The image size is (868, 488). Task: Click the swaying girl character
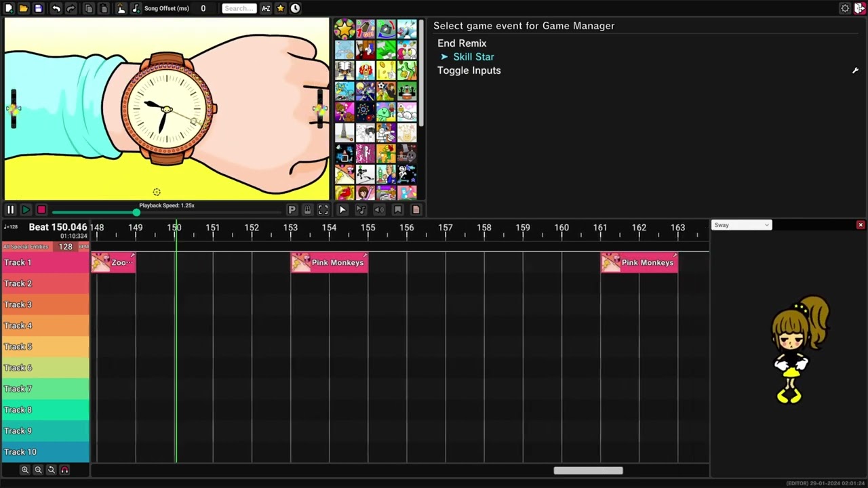tap(800, 350)
